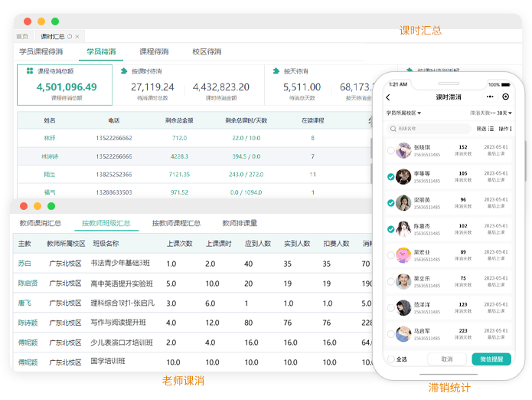The height and width of the screenshot is (400, 532).
Task: Open teacher link 苏白
Action: coord(24,264)
